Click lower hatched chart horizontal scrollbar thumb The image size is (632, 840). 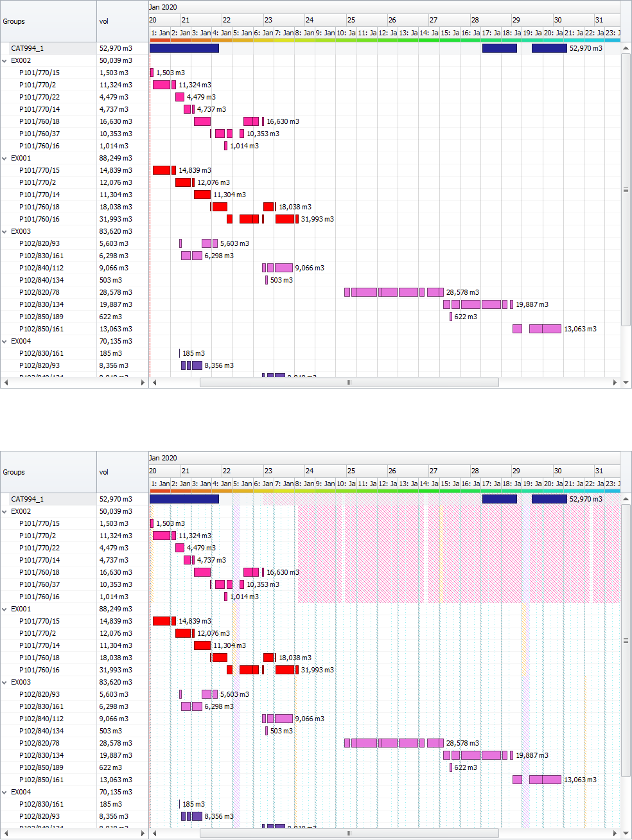tap(349, 834)
